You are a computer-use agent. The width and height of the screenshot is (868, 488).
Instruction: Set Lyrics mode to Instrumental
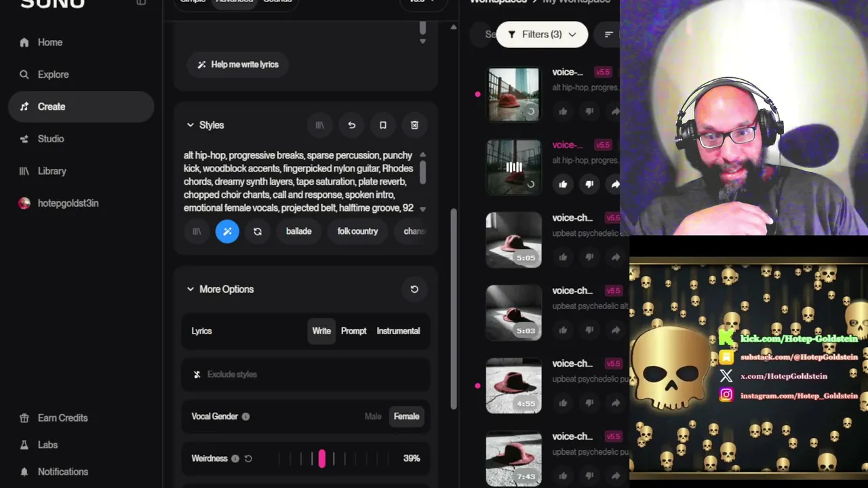398,331
